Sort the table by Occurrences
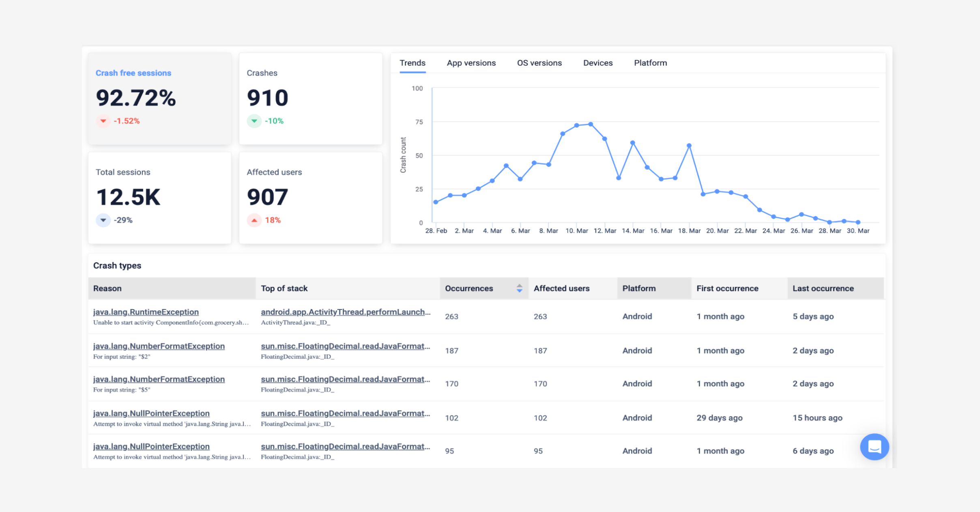Viewport: 980px width, 512px height. tap(469, 288)
